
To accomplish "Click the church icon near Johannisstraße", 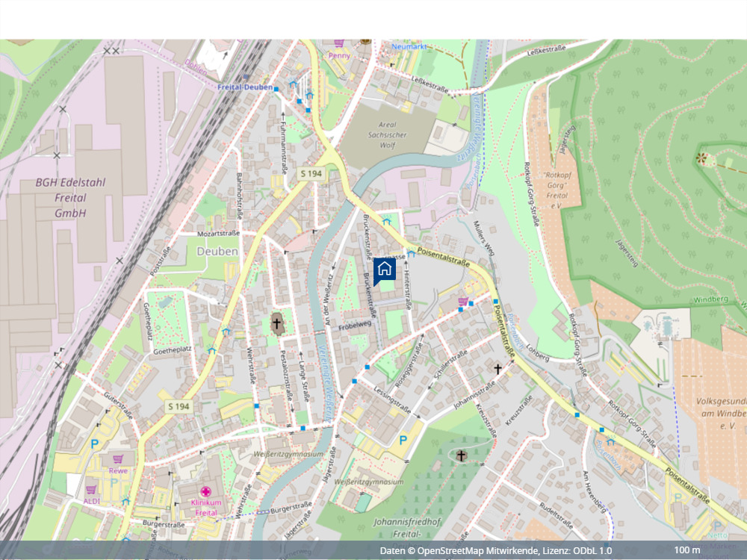I will (x=498, y=368).
